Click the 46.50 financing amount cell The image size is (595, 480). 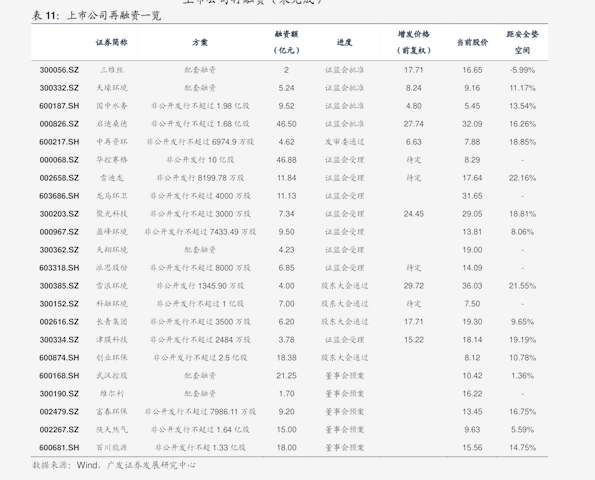[x=286, y=124]
